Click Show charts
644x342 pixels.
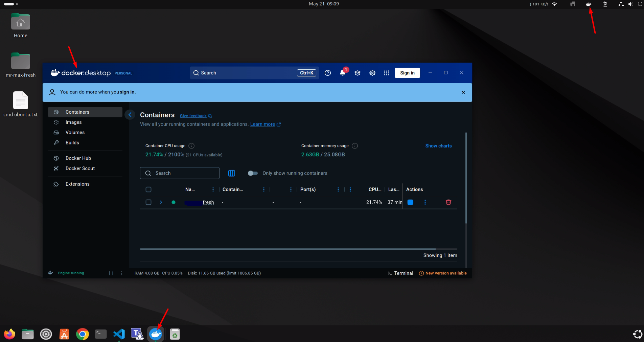pyautogui.click(x=438, y=146)
